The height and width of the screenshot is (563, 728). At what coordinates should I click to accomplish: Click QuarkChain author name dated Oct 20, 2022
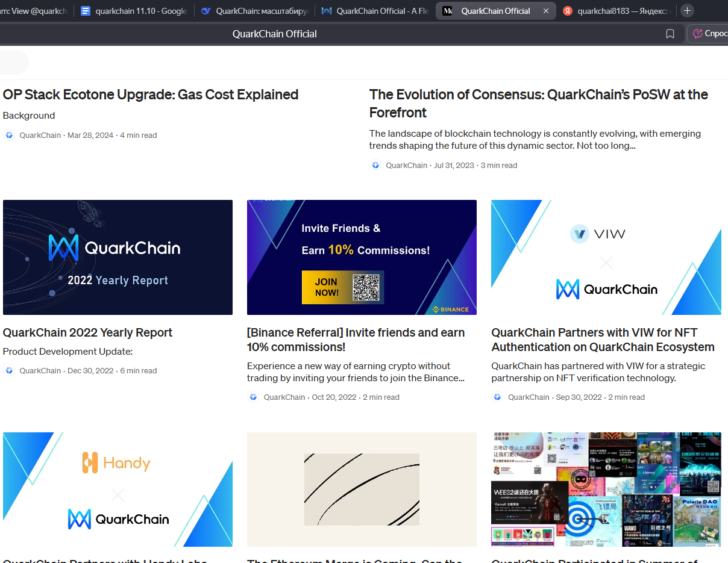[x=284, y=397]
